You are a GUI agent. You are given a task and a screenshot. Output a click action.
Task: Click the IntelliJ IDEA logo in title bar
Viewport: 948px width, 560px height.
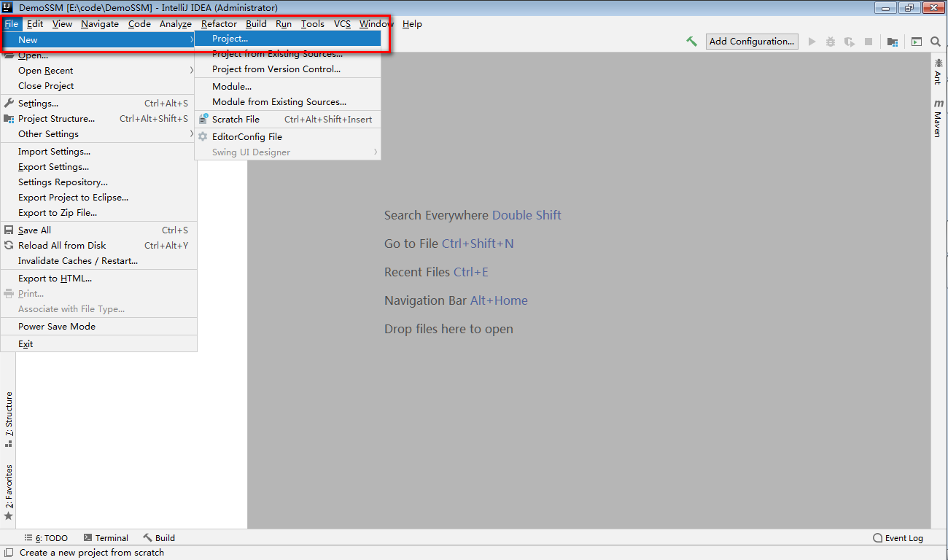point(8,7)
